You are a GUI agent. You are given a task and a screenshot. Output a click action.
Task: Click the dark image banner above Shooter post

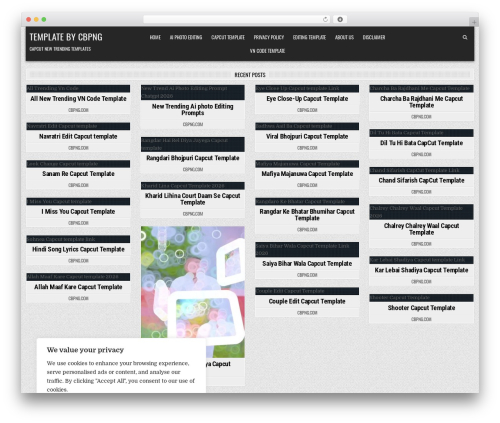[x=421, y=298]
